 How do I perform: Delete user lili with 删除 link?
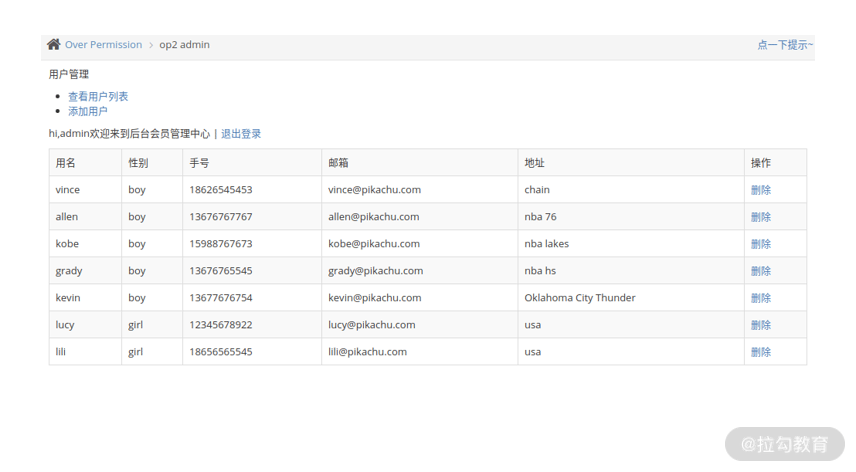click(x=760, y=352)
